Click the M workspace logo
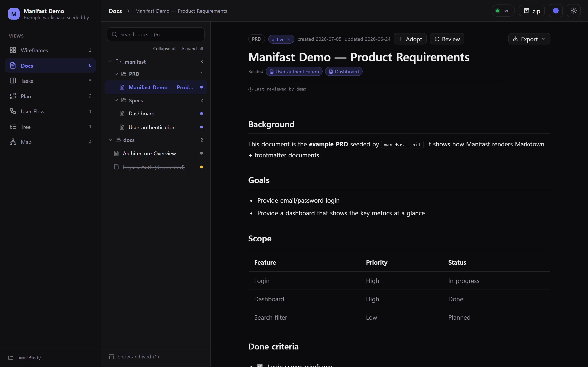Viewport: 588px width, 367px height. click(x=14, y=14)
